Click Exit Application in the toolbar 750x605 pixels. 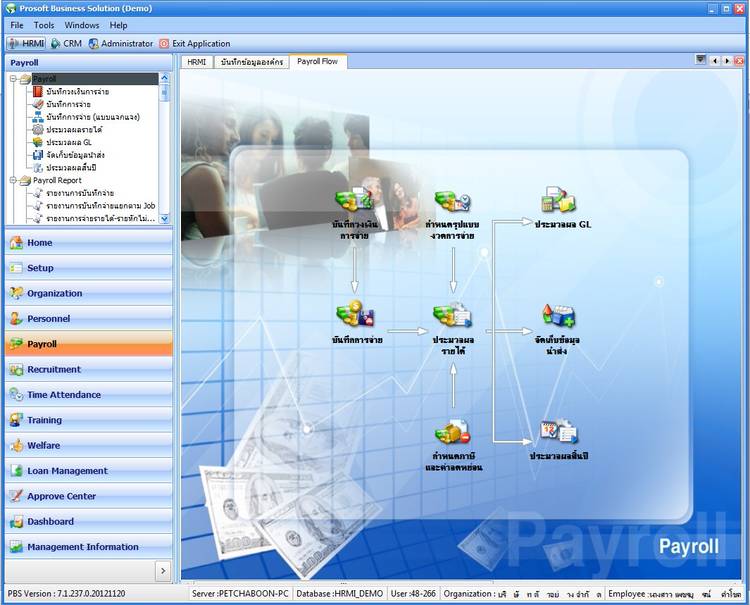point(200,44)
